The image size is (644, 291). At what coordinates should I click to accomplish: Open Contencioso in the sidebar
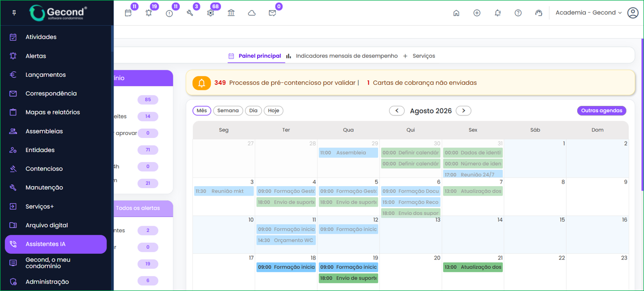point(56,169)
